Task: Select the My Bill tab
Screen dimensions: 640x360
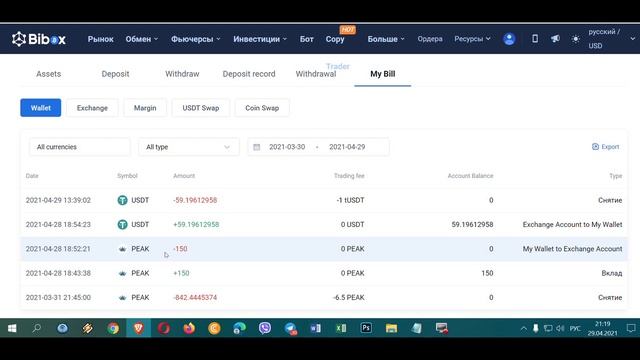Action: pos(382,74)
